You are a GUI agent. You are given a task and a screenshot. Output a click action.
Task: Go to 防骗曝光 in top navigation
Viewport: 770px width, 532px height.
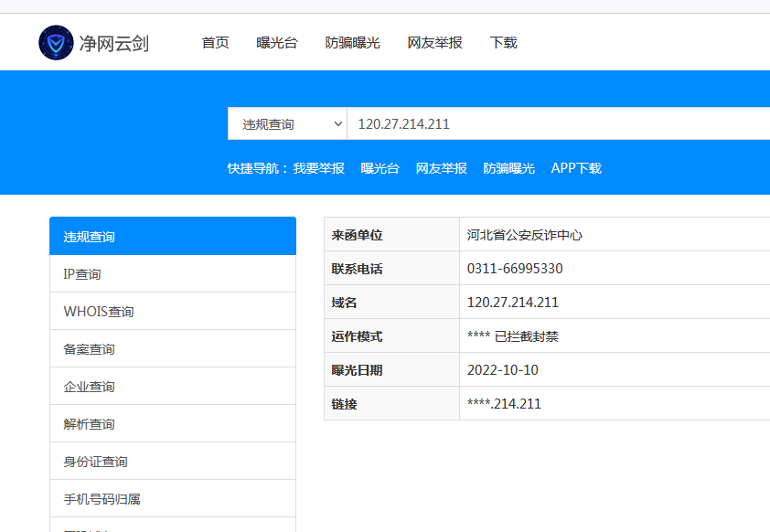pyautogui.click(x=353, y=43)
